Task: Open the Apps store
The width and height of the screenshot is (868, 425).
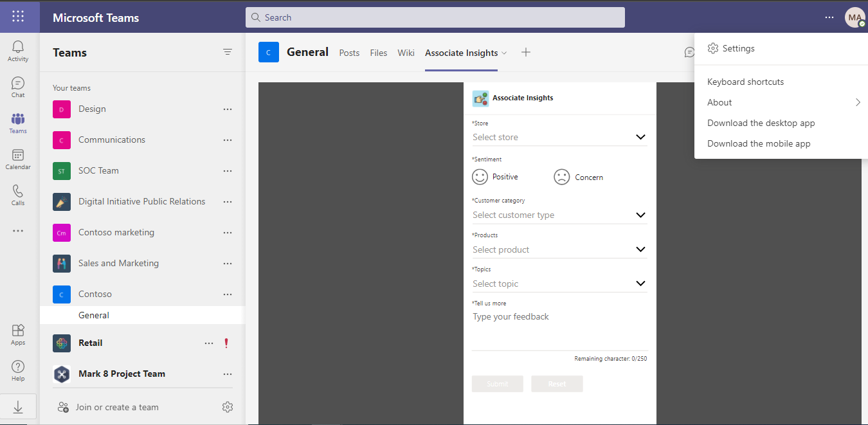Action: 18,334
